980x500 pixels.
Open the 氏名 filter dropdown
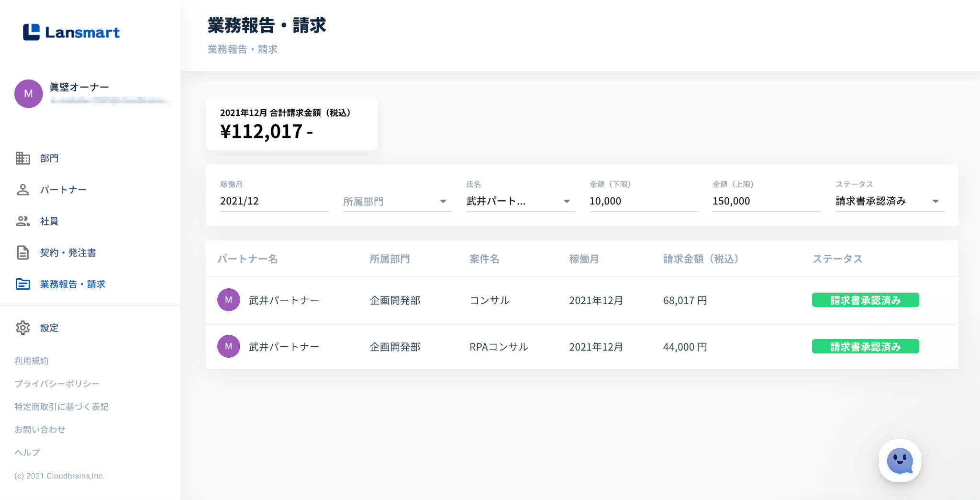521,201
